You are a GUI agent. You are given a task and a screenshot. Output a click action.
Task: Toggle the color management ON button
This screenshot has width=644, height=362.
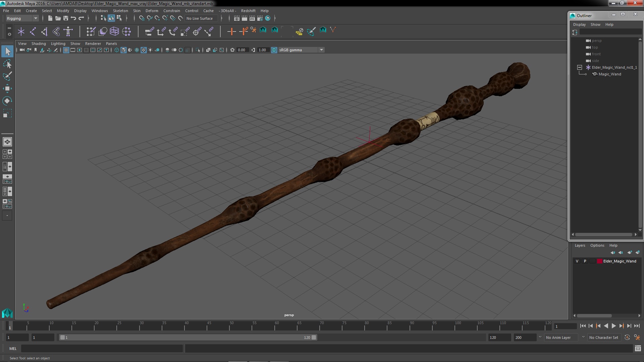pos(274,50)
